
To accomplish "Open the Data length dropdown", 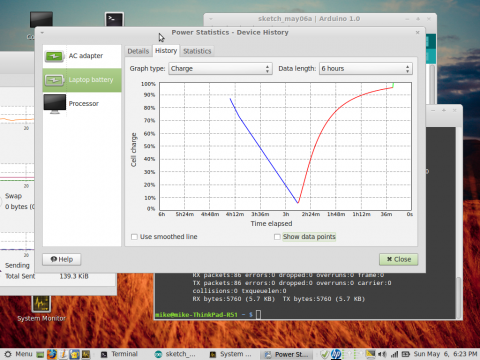I will click(x=366, y=69).
